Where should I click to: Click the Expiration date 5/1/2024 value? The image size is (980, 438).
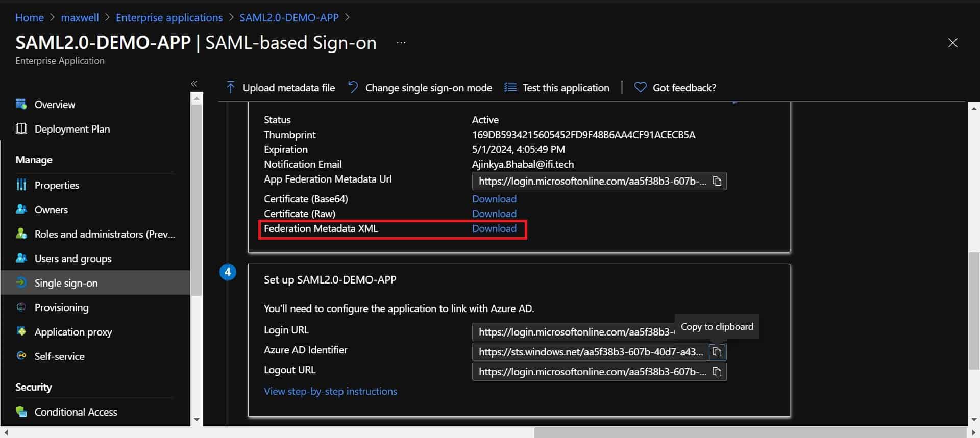[x=518, y=149]
